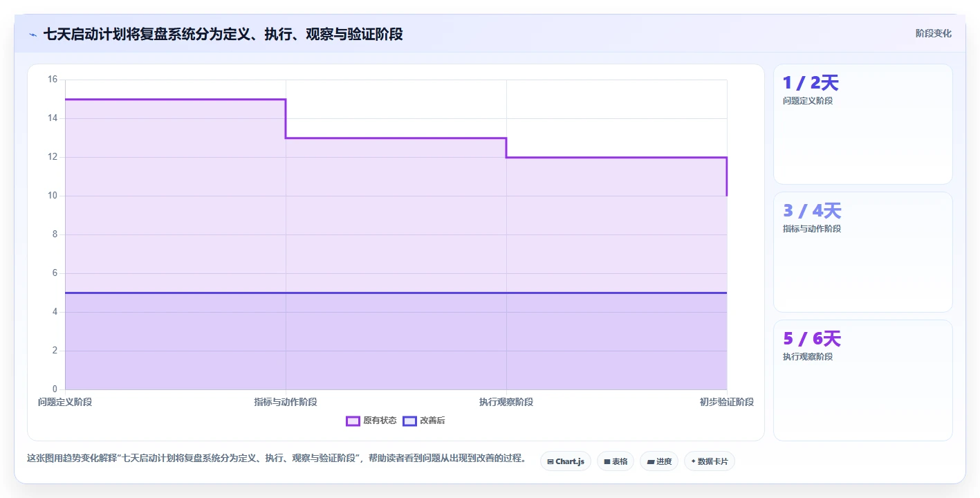Click the y-axis value 2
Viewport: 980px width, 498px height.
[x=55, y=351]
